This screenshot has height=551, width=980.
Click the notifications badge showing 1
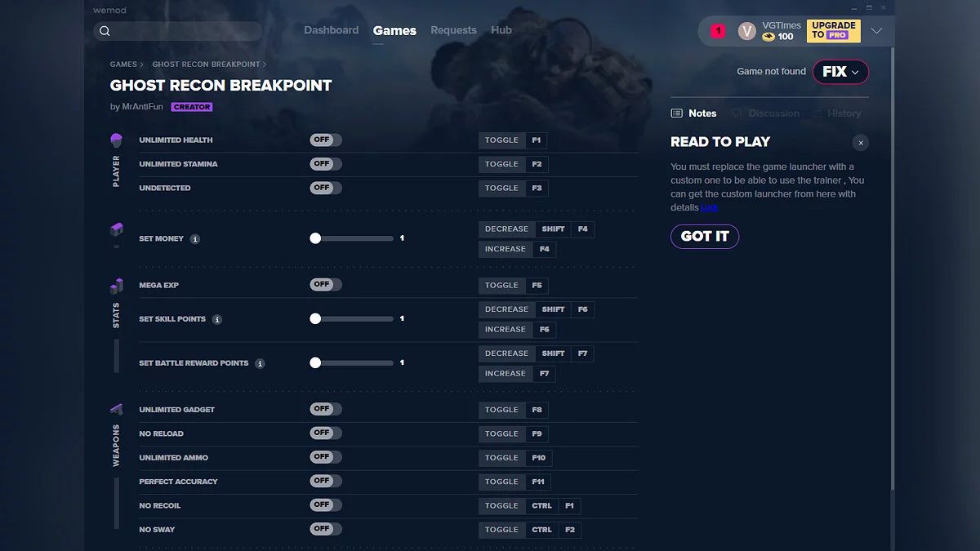point(717,30)
